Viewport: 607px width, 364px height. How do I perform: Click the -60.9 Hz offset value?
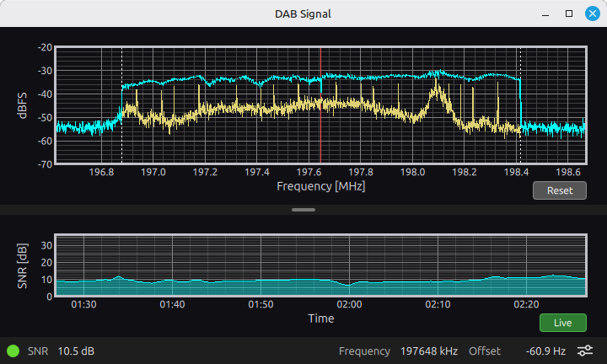pyautogui.click(x=545, y=351)
